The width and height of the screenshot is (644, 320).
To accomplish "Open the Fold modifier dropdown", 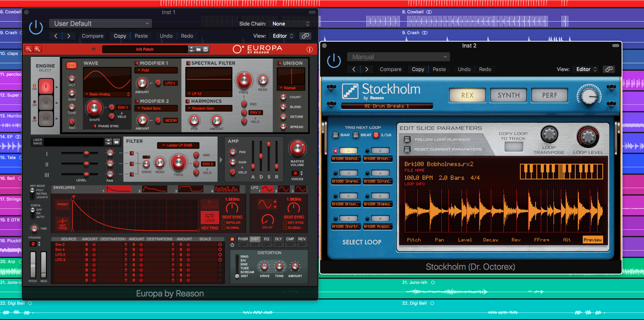I will (x=156, y=70).
